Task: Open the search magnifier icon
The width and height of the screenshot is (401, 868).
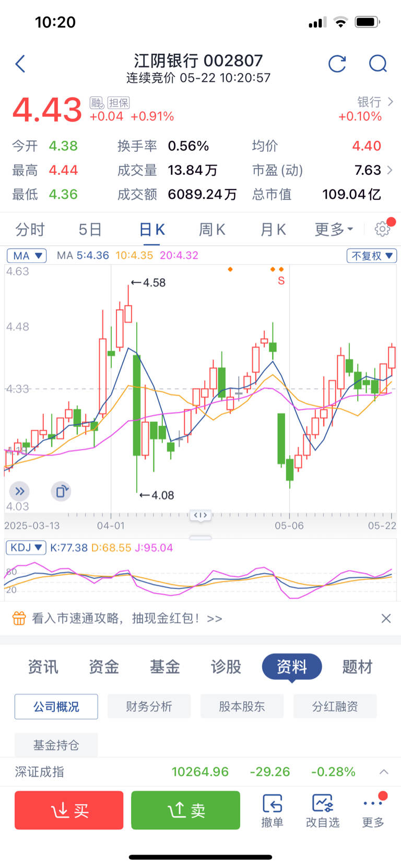Action: pos(378,64)
